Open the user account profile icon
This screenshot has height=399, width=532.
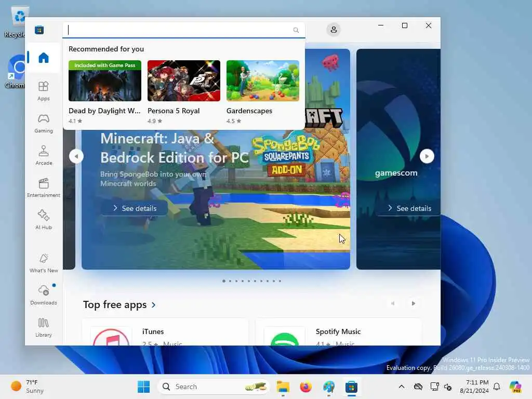[x=334, y=30]
